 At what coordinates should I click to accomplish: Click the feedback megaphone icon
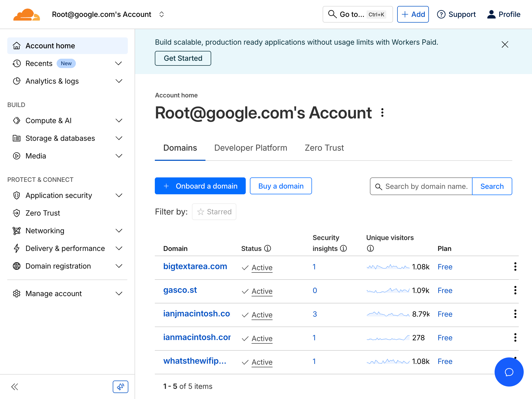(x=120, y=387)
